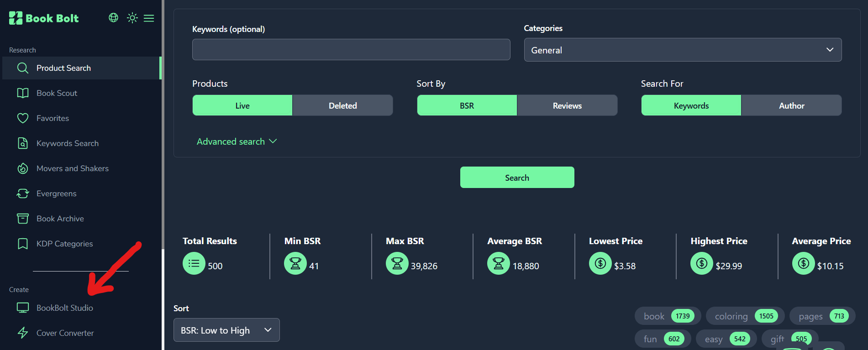Click the 'gift' keyword tag
Screen dimensions: 868x350
click(x=789, y=339)
